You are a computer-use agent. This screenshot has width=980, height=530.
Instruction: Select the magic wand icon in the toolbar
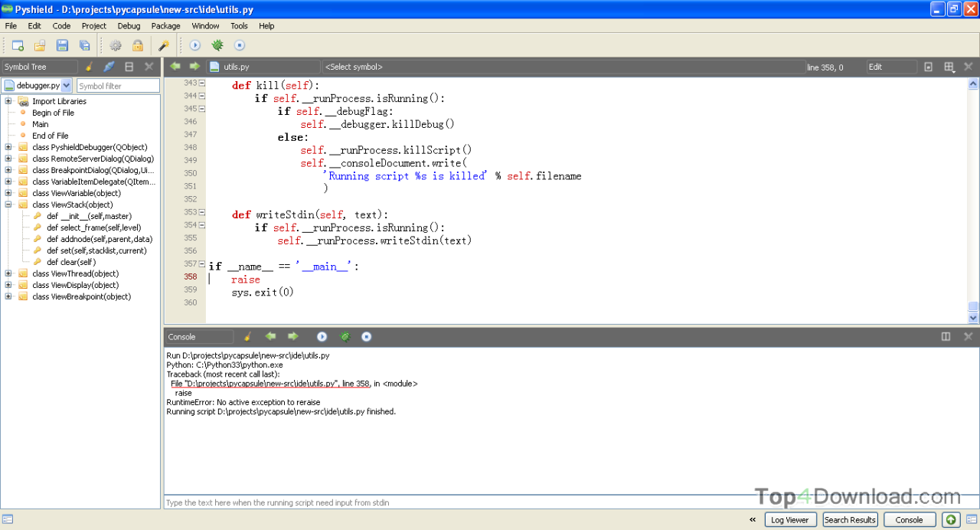[x=162, y=44]
